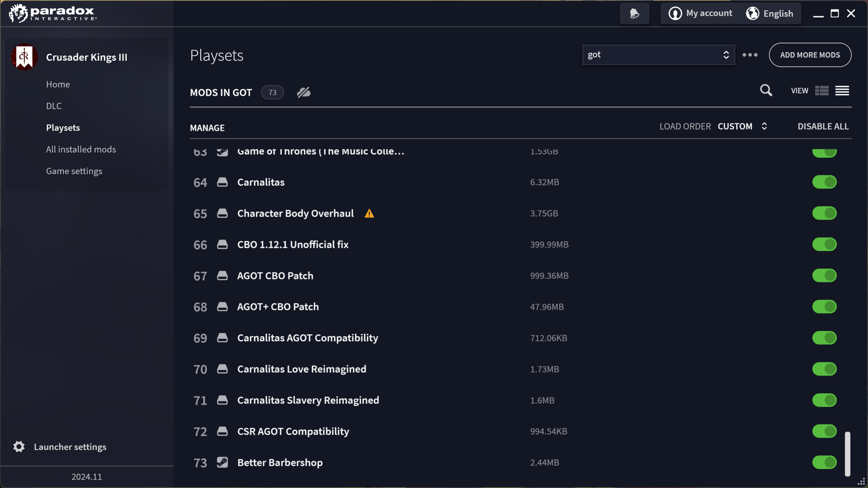Click the Crusader Kings III game icon

24,57
